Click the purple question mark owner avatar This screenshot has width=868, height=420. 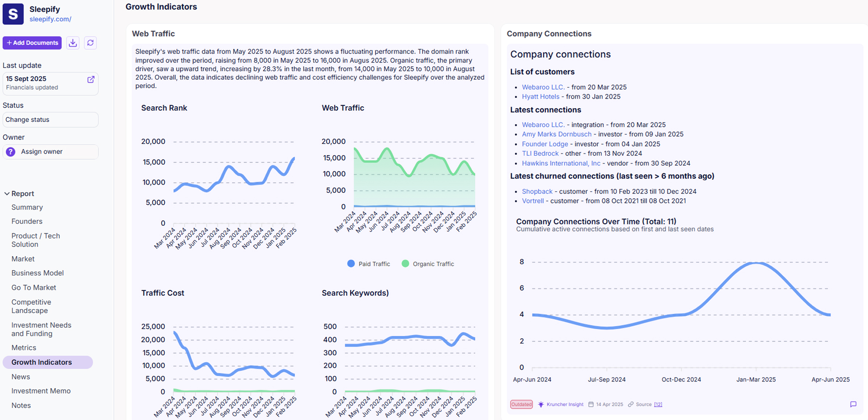tap(11, 152)
